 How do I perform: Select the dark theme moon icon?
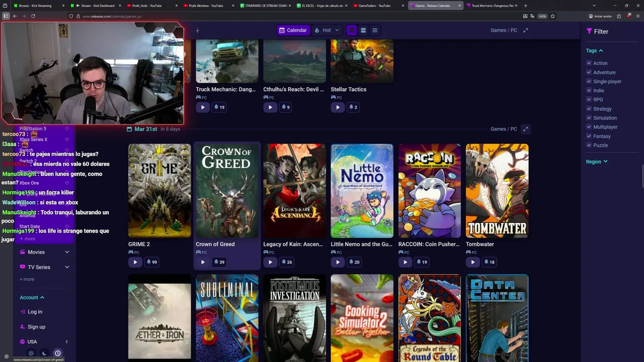pos(44,353)
